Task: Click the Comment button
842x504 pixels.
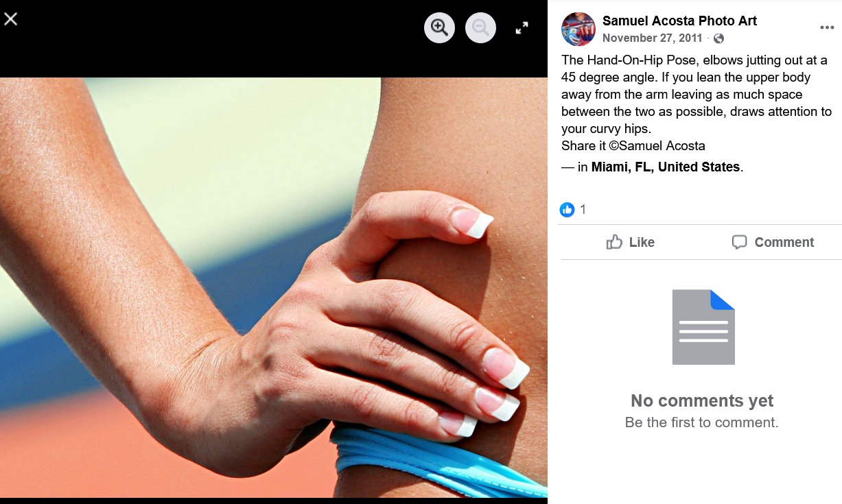Action: coord(772,242)
